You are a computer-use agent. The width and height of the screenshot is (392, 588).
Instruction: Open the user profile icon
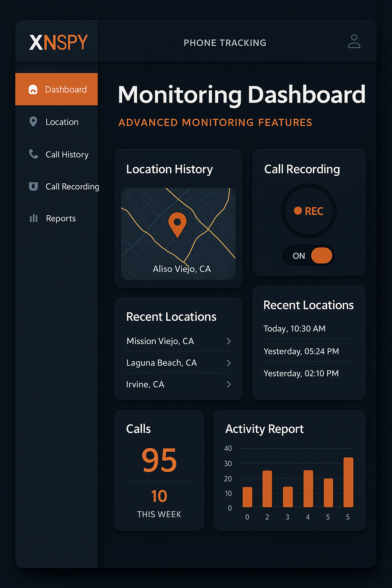[354, 41]
